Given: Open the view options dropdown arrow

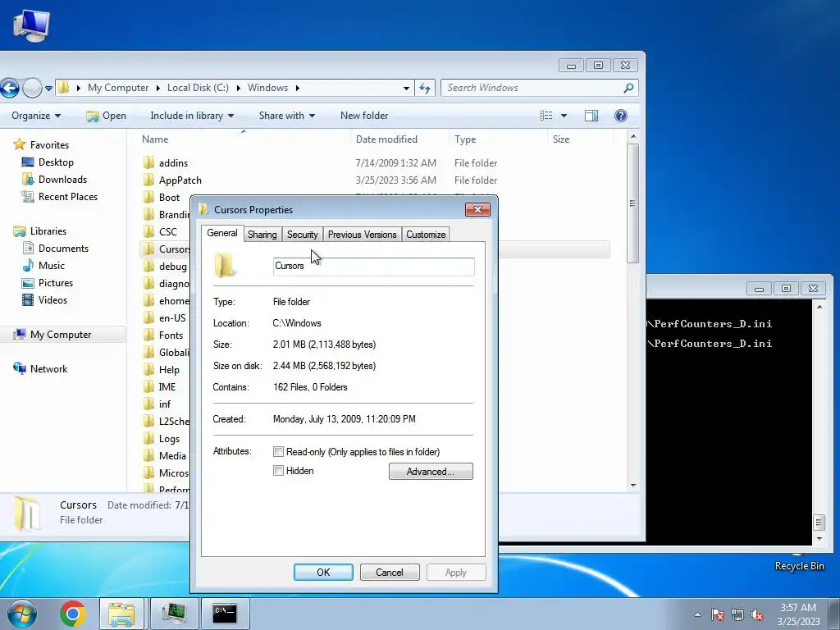Looking at the screenshot, I should [564, 116].
